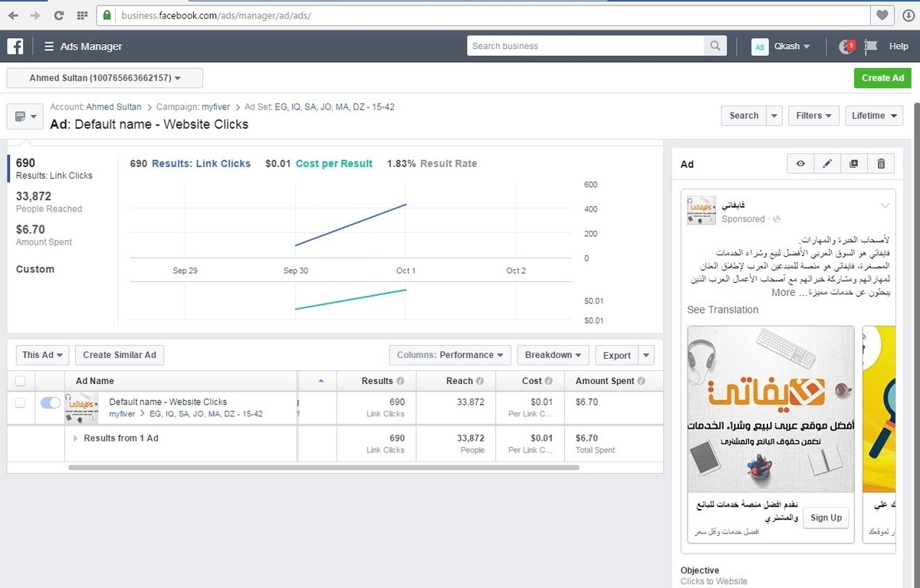Screen dimensions: 920x588
Task: Click the browser forward arrow
Action: point(35,15)
